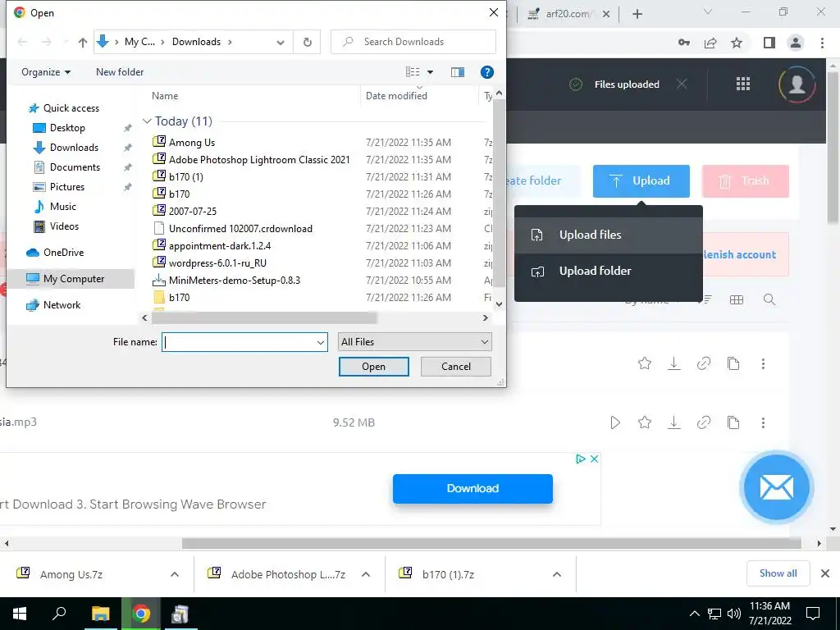Switch to grid view icon on webpage

pyautogui.click(x=737, y=300)
